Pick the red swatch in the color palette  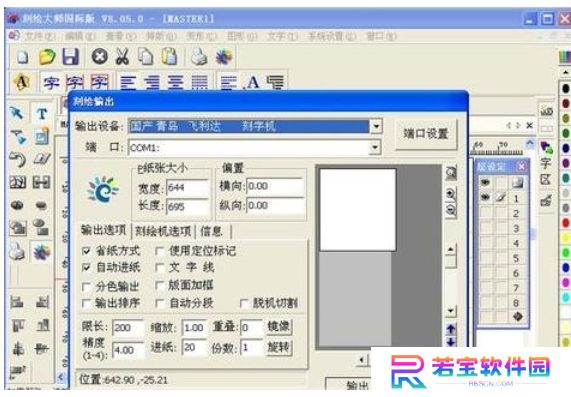point(566,223)
